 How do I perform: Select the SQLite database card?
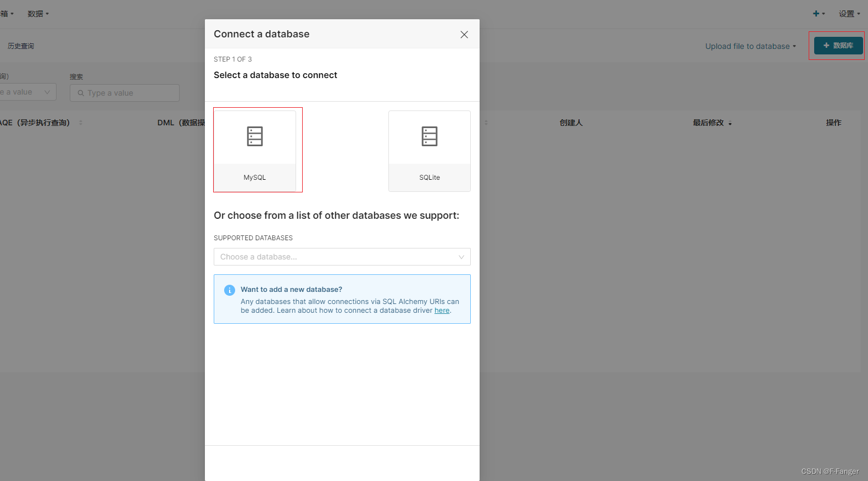click(430, 151)
